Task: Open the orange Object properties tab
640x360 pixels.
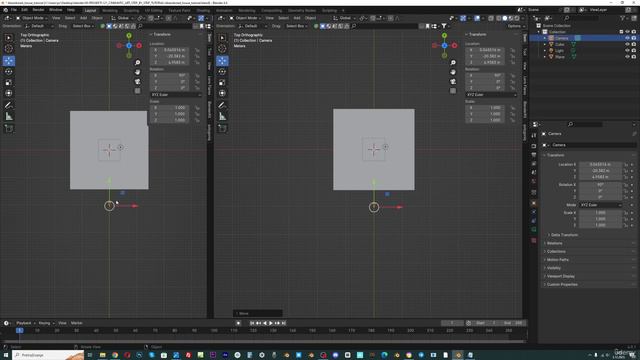Action: [534, 203]
